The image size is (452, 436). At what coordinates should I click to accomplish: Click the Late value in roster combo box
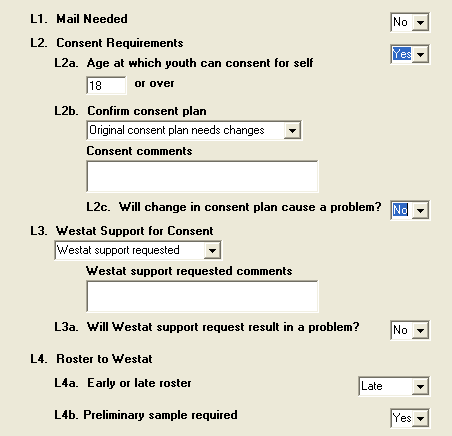(372, 386)
